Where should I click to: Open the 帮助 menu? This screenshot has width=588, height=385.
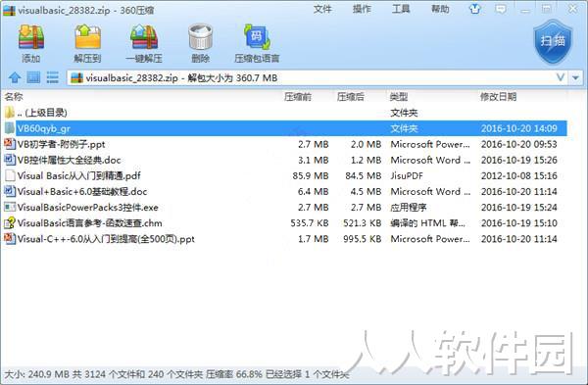pos(440,9)
